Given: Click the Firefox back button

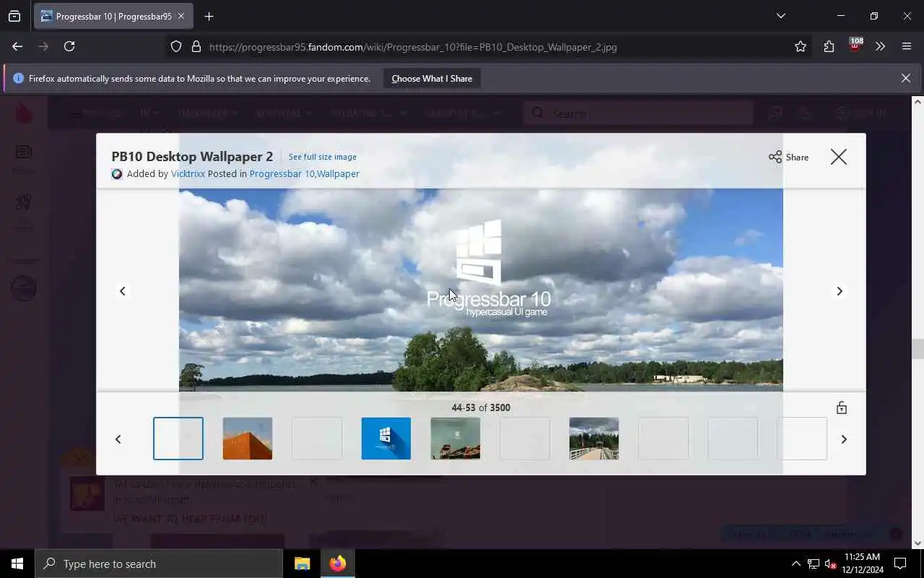Looking at the screenshot, I should 17,46.
